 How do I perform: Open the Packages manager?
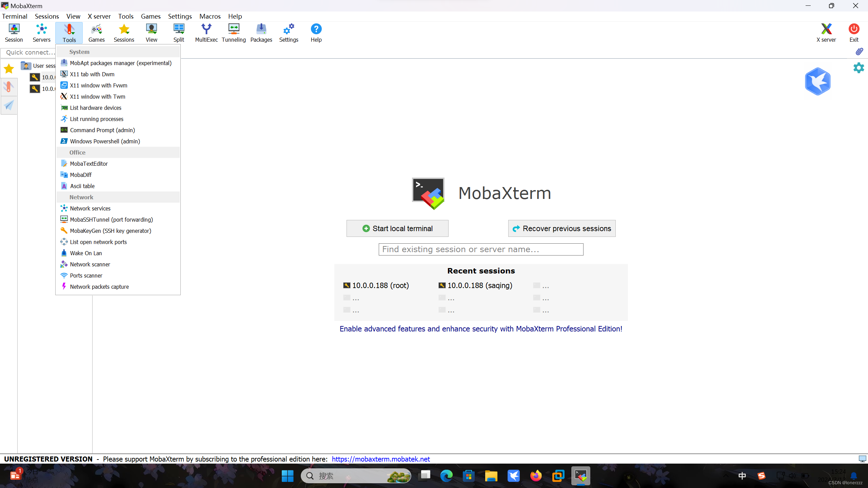click(261, 33)
